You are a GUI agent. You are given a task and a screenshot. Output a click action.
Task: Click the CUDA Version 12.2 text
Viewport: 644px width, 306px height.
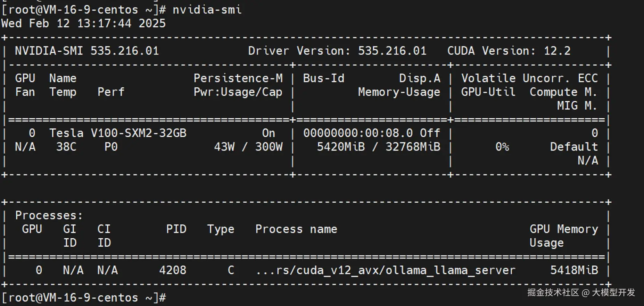509,51
